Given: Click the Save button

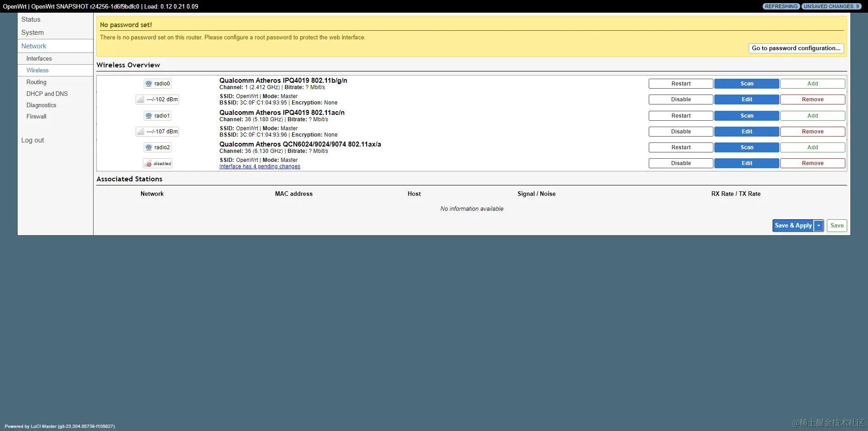Looking at the screenshot, I should tap(837, 226).
